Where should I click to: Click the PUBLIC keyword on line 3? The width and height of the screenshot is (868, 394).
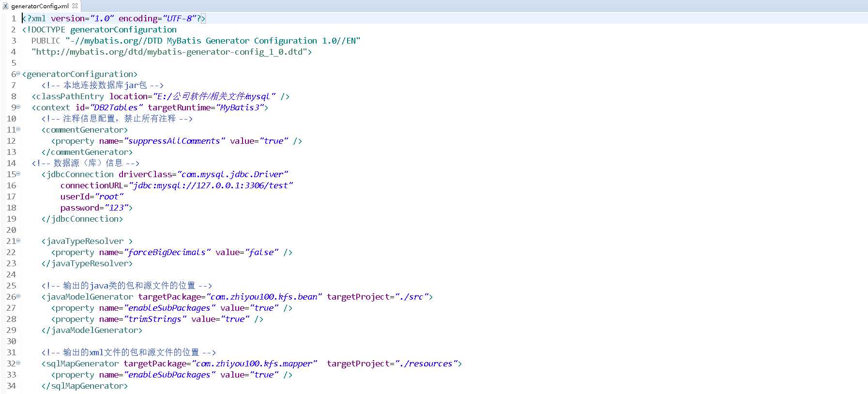point(46,41)
